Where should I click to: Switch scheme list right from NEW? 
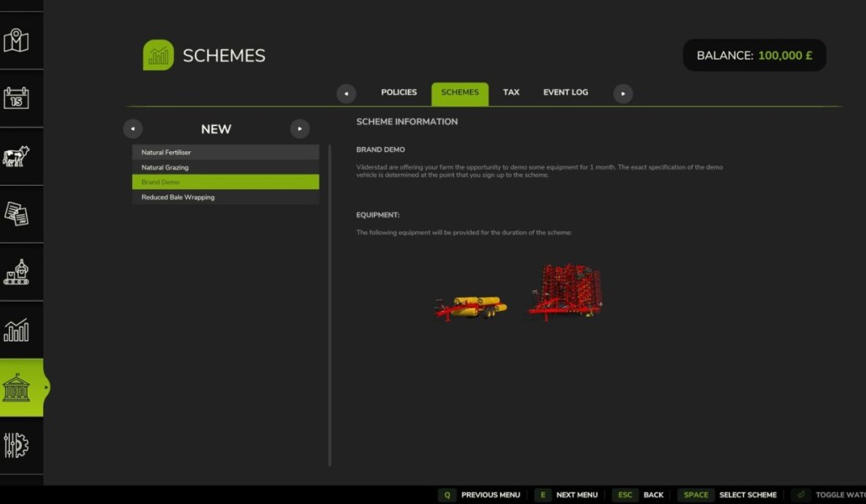click(300, 129)
